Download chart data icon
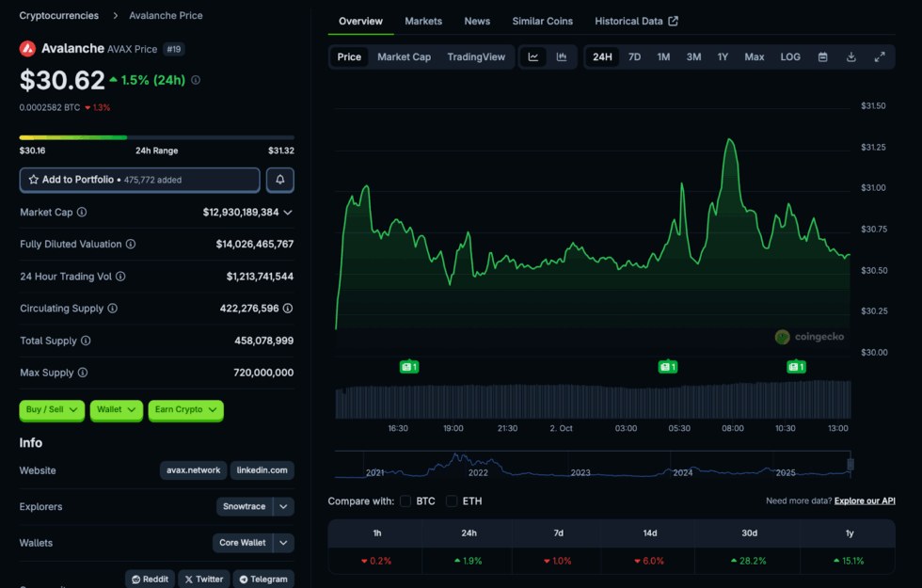 pos(850,57)
